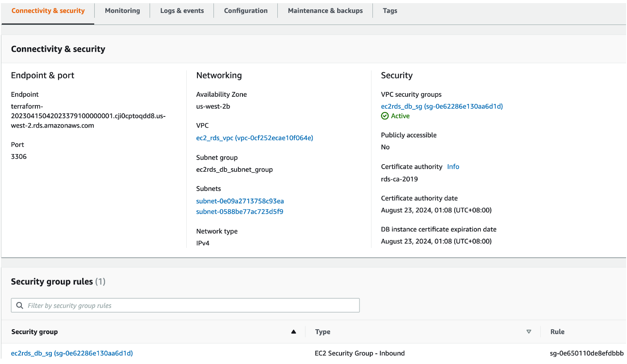627x364 pixels.
Task: Focus the Filter by security group rules field
Action: tap(188, 306)
